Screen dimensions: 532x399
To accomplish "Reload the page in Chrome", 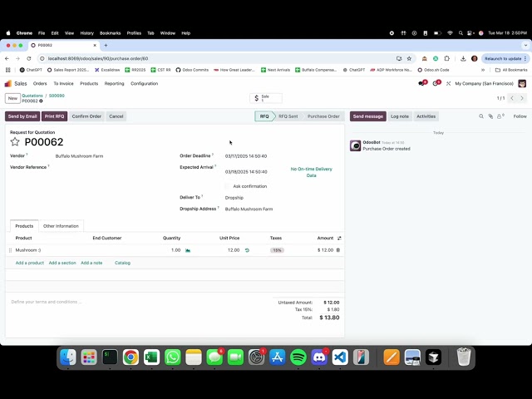I will coord(29,59).
